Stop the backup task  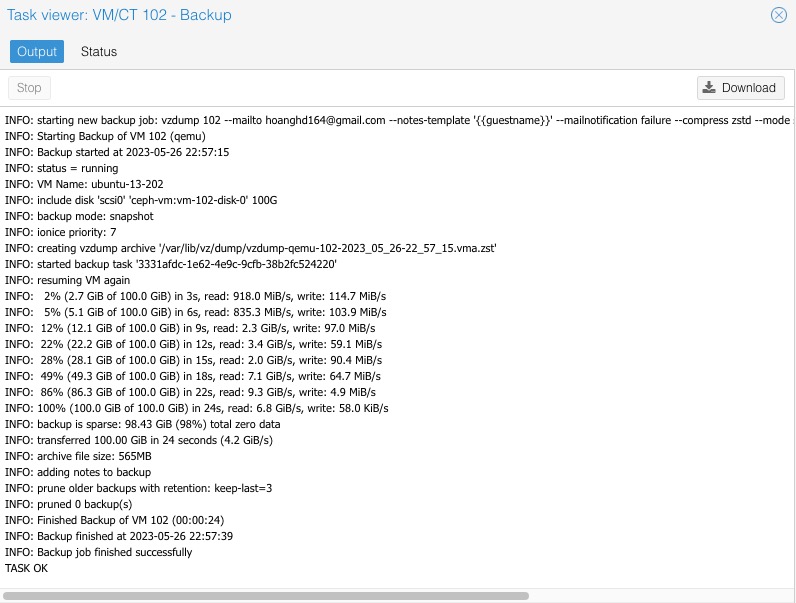pyautogui.click(x=29, y=88)
